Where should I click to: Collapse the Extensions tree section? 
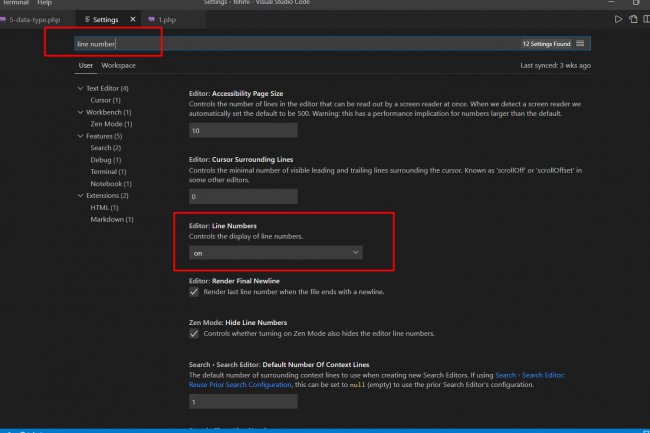click(x=80, y=195)
